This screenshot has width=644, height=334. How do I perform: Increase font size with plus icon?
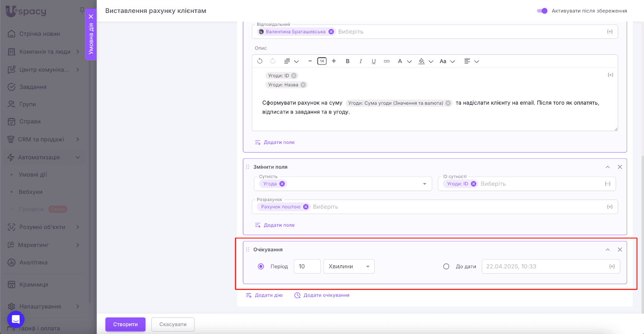(x=334, y=61)
